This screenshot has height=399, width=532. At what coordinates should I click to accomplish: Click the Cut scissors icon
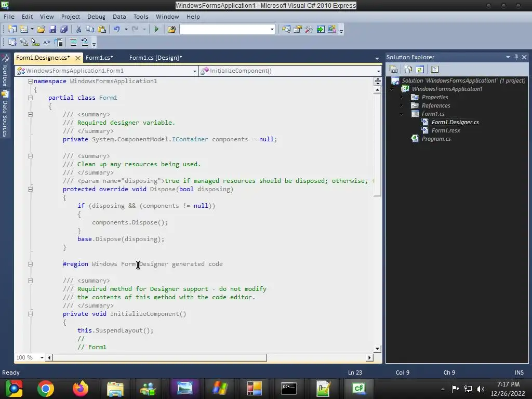79,29
